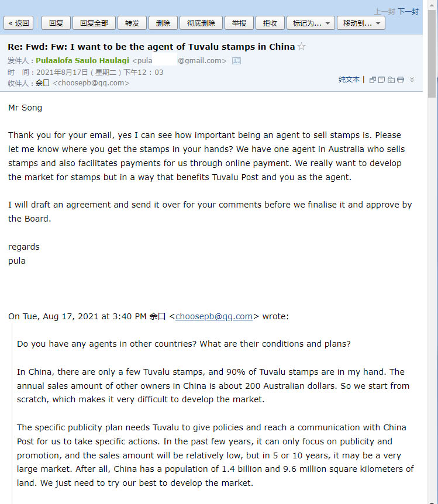Click the 删除 delete button
Viewport: 438px width, 504px height.
coord(163,23)
